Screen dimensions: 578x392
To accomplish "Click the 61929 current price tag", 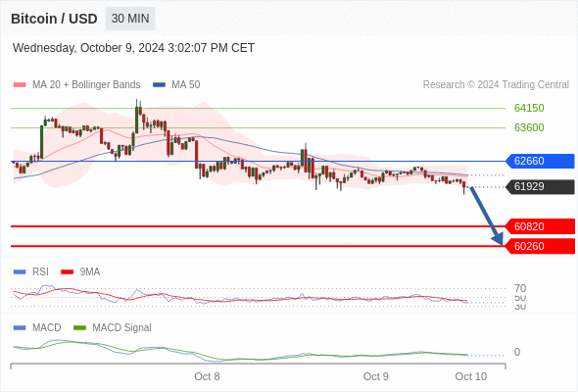I will 540,186.
